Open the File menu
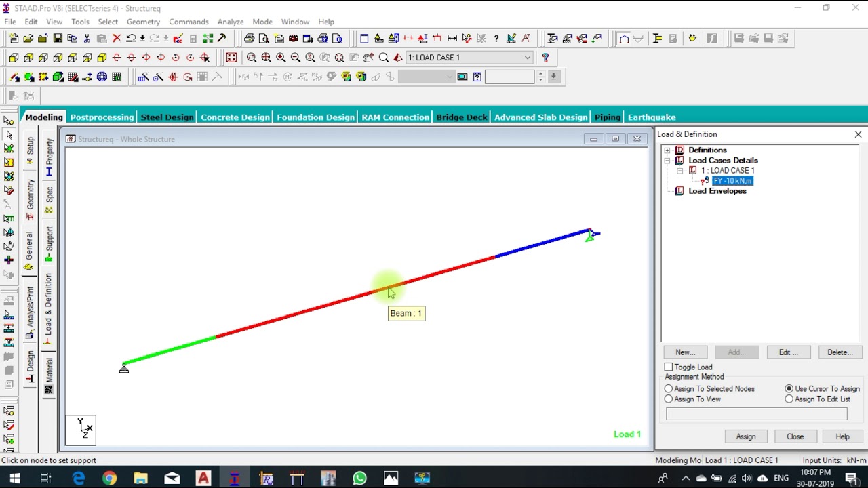This screenshot has height=488, width=868. pyautogui.click(x=10, y=22)
